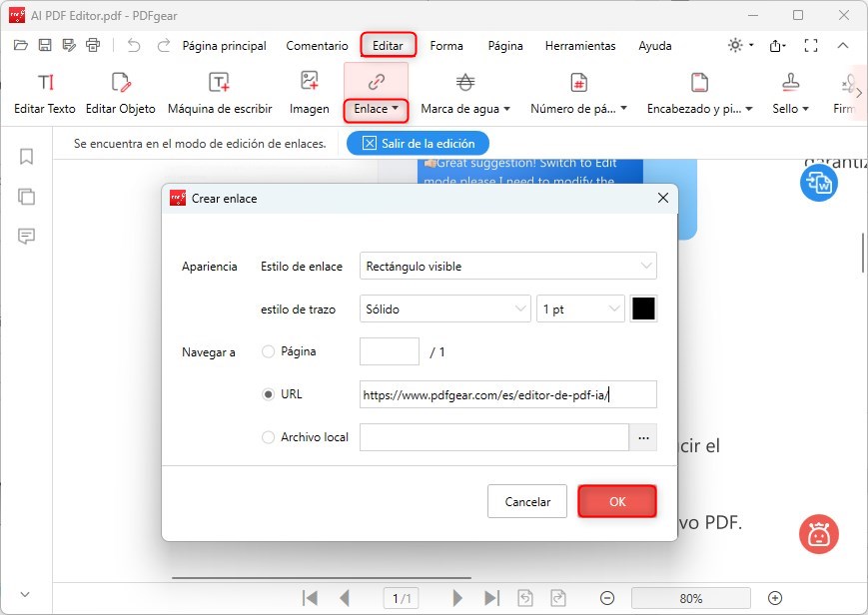Save the document using the save icon

[x=44, y=45]
